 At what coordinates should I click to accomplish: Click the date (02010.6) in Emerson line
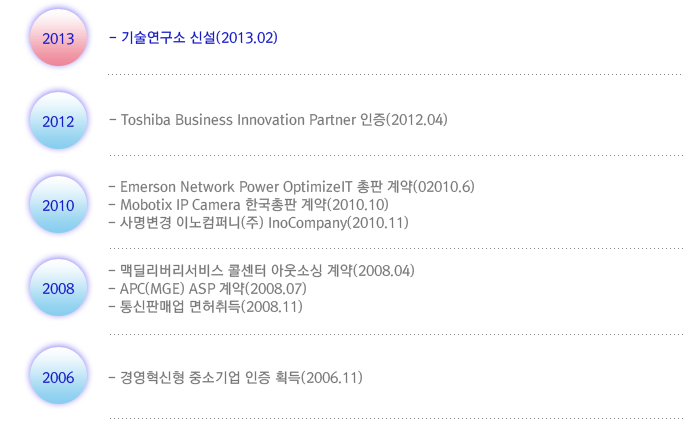(x=444, y=187)
